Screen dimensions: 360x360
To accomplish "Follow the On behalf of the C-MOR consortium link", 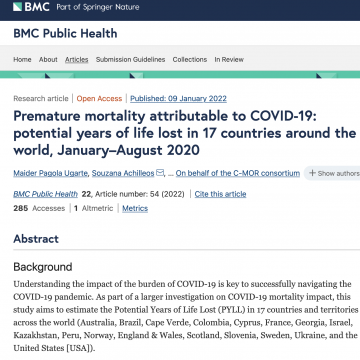I will [x=238, y=173].
